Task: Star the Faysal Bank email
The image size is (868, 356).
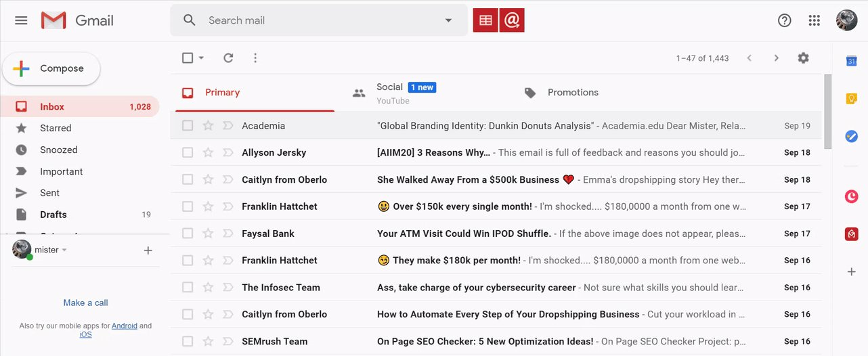Action: [x=208, y=233]
